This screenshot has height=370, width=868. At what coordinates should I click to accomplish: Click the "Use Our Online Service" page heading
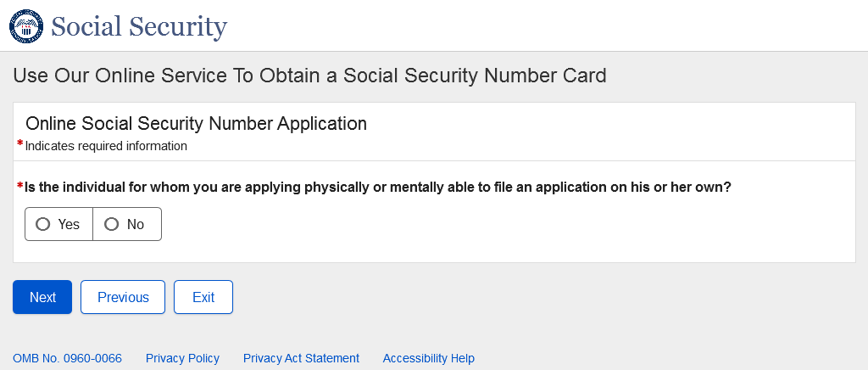point(309,76)
